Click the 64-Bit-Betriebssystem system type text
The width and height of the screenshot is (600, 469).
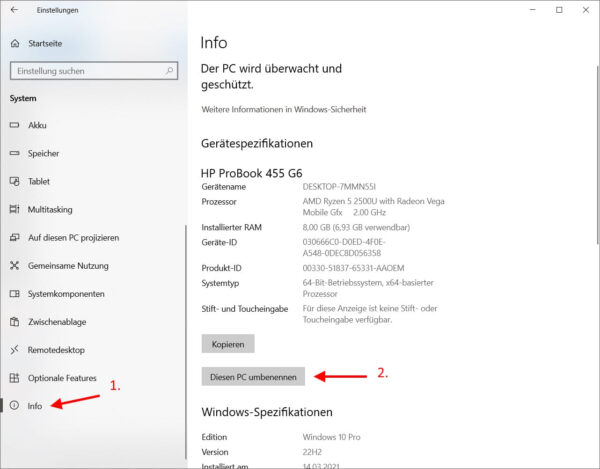[368, 288]
